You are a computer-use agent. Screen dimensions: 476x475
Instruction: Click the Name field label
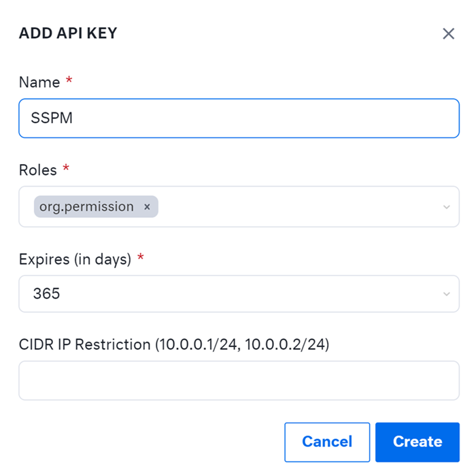39,82
